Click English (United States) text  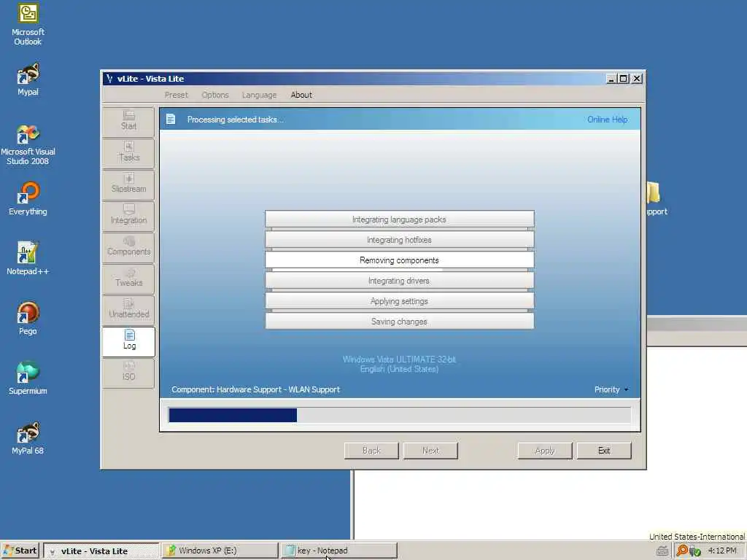[399, 369]
